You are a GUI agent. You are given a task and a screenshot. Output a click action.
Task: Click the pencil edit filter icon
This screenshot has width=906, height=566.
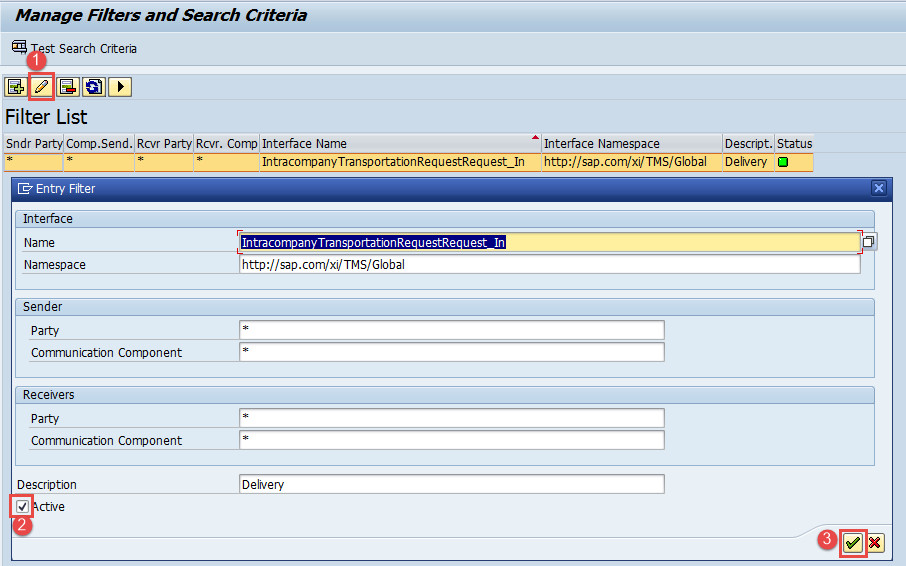(x=42, y=87)
